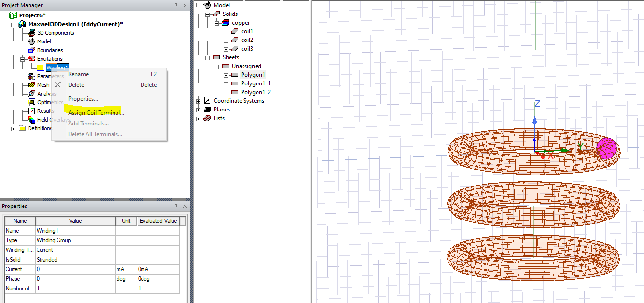Click the Definitions folder icon
Screen dimensions: 644x303
22,128
